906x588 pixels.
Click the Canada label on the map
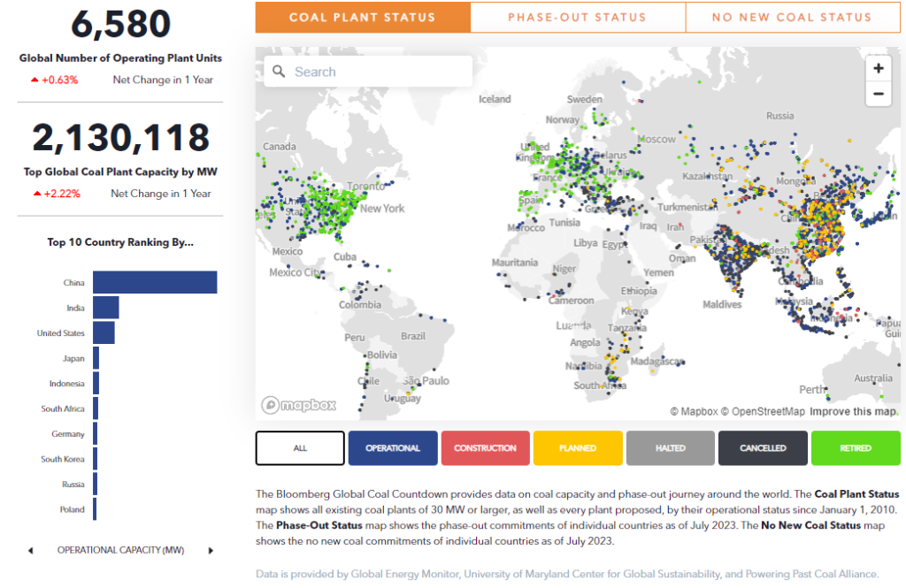click(279, 146)
